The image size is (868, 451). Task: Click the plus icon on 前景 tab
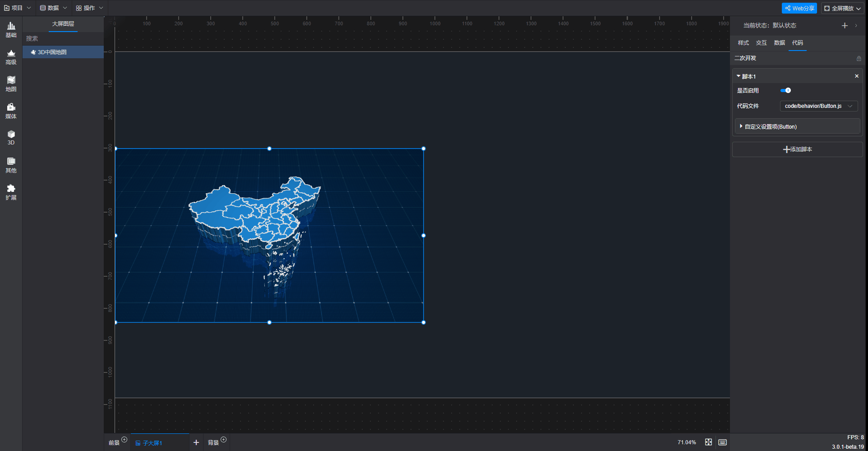125,439
